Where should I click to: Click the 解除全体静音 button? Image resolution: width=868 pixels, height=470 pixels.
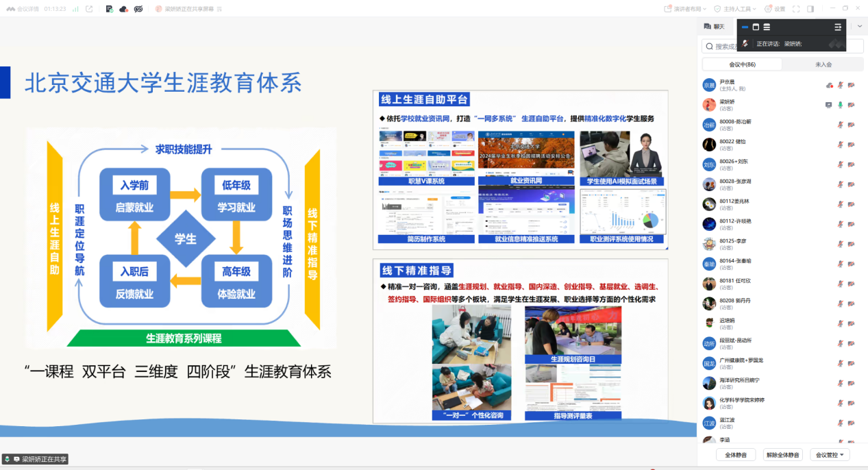coord(782,455)
